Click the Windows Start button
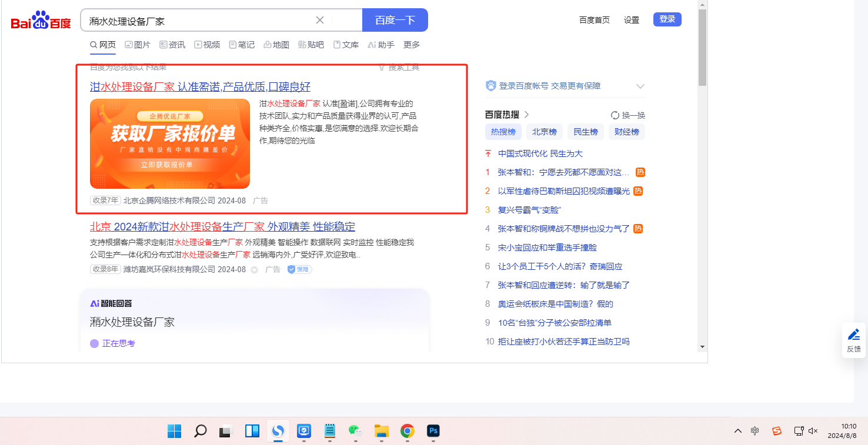 [174, 431]
